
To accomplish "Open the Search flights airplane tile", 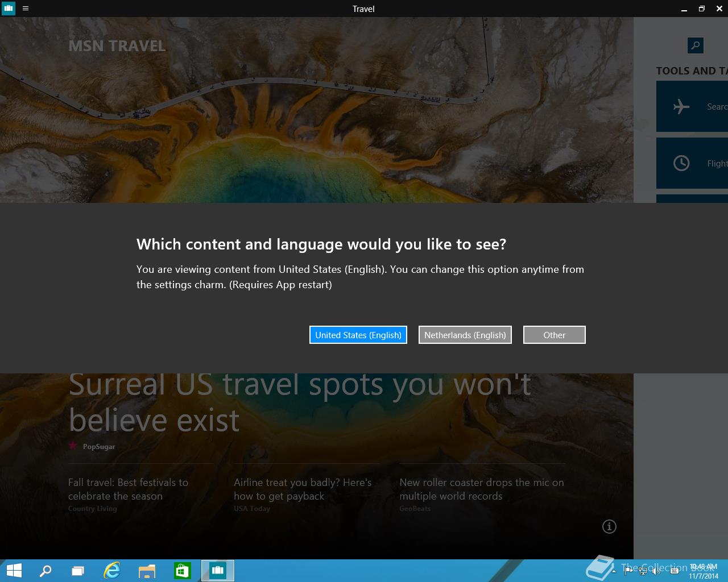I will (692, 106).
